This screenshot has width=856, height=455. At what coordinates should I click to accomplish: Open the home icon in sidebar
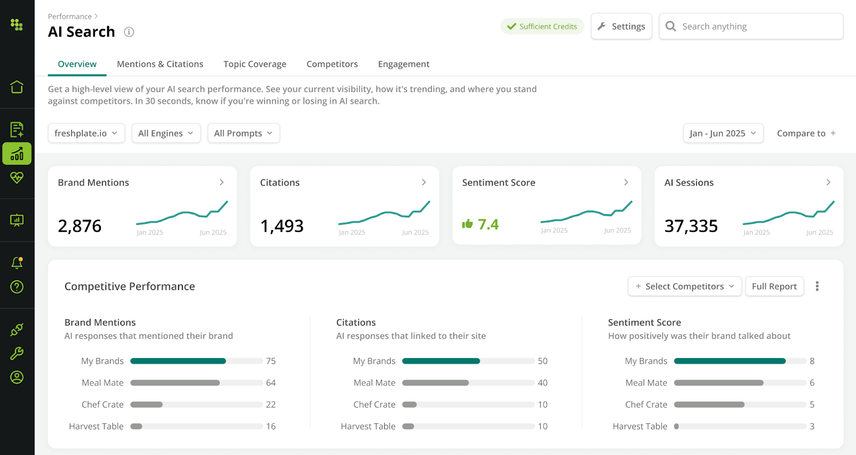coord(17,87)
